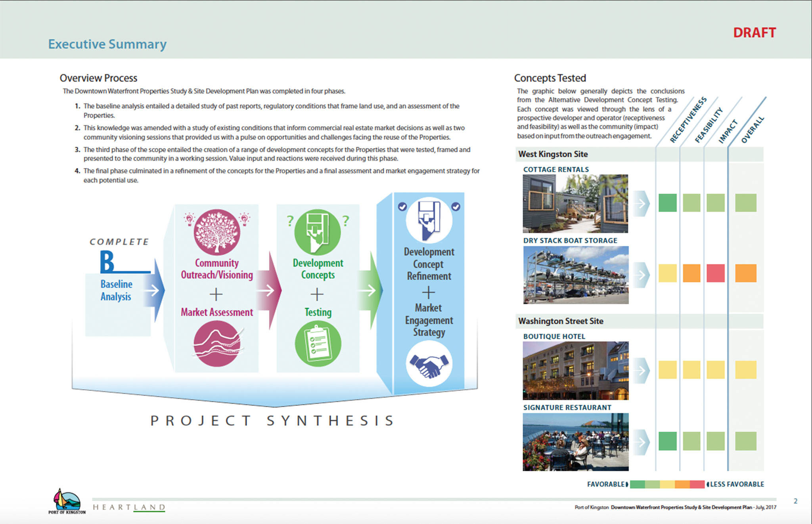Click the SIGNATURE RESTAURANT title text
Viewport: 812px width, 524px height.
(x=567, y=407)
